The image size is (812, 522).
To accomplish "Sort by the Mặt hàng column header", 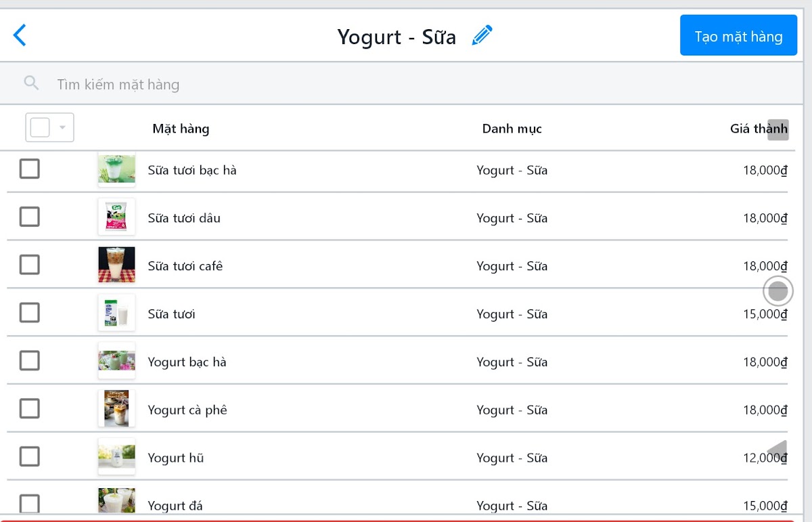I will click(181, 129).
